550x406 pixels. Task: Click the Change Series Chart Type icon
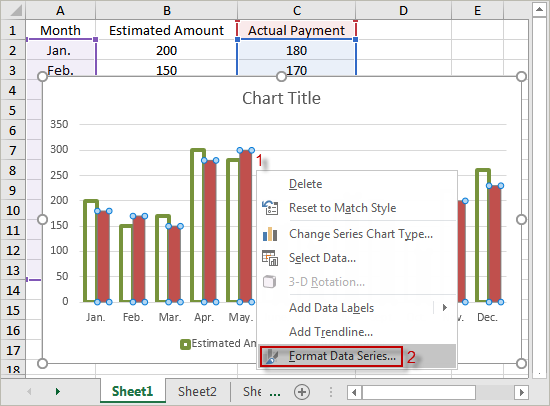[270, 234]
